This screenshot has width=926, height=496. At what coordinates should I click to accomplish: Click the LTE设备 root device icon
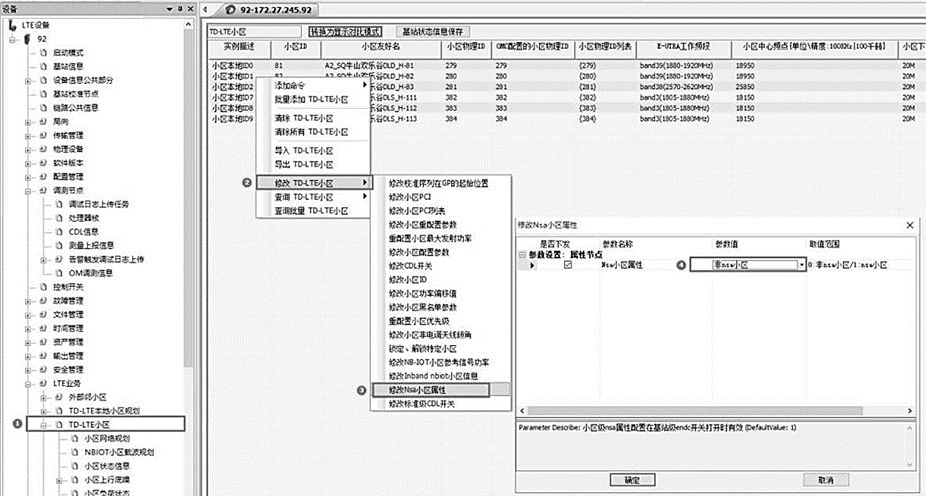[x=12, y=25]
